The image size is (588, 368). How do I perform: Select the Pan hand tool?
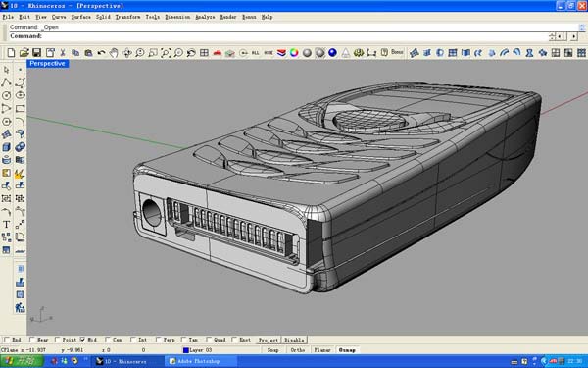click(114, 53)
